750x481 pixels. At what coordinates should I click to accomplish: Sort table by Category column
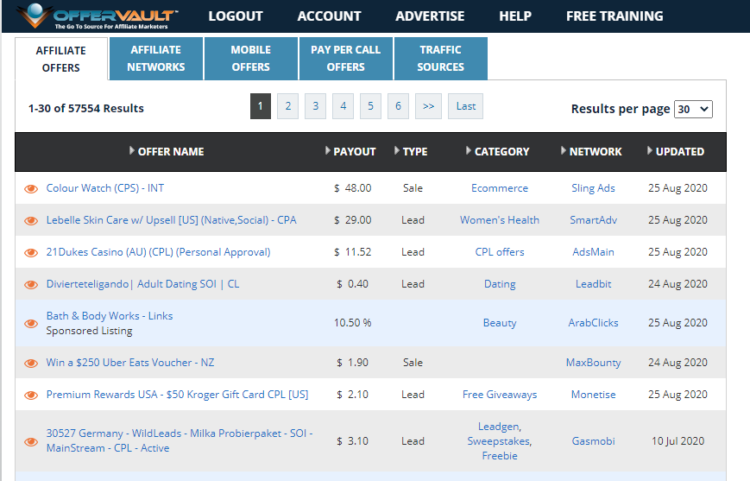pos(497,152)
